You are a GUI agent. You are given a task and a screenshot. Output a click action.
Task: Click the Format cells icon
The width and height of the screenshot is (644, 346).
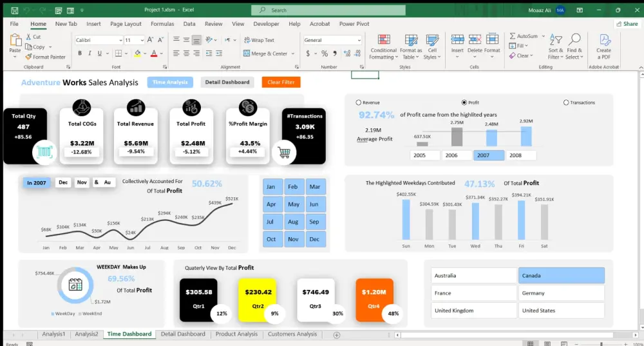coord(492,39)
